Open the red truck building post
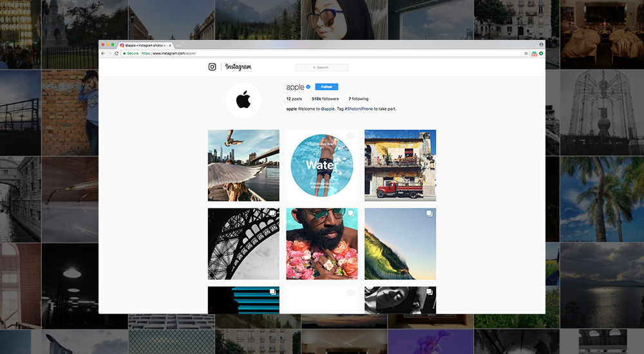This screenshot has height=354, width=644. click(x=400, y=165)
